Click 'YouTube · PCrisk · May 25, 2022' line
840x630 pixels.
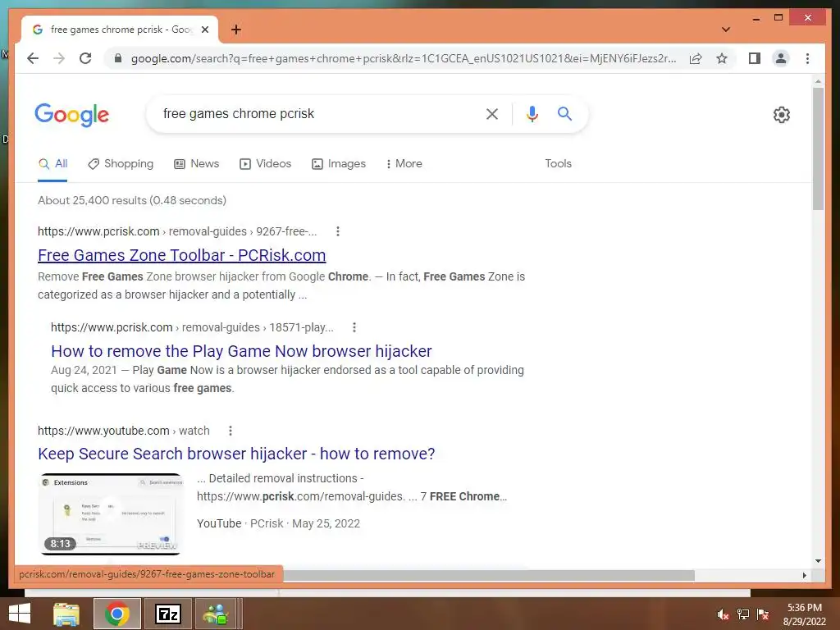point(279,523)
